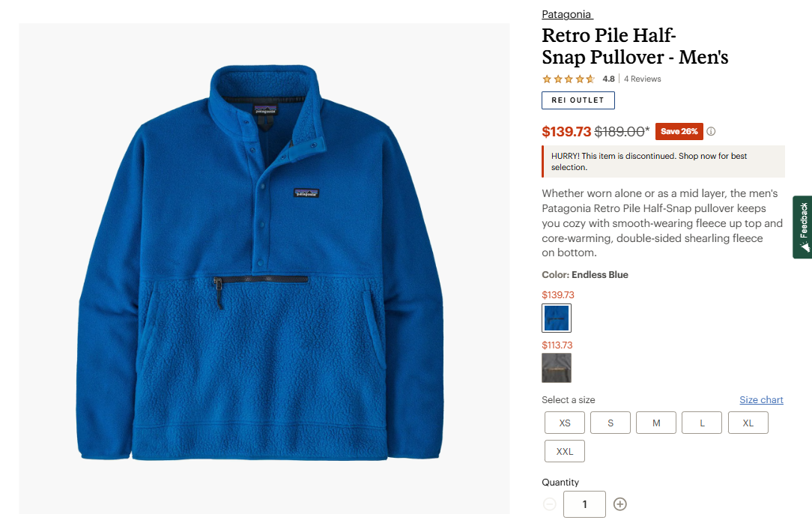Open the 4 Reviews link
812x526 pixels.
click(642, 79)
